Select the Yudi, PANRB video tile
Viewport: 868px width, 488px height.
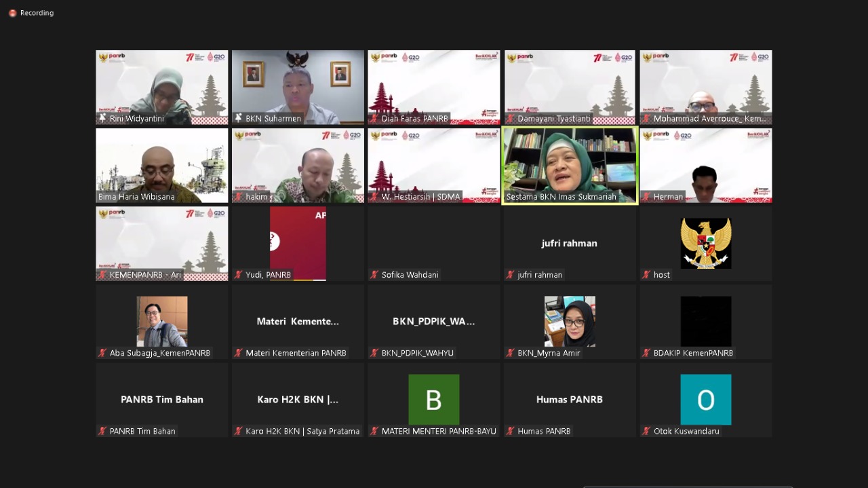298,244
